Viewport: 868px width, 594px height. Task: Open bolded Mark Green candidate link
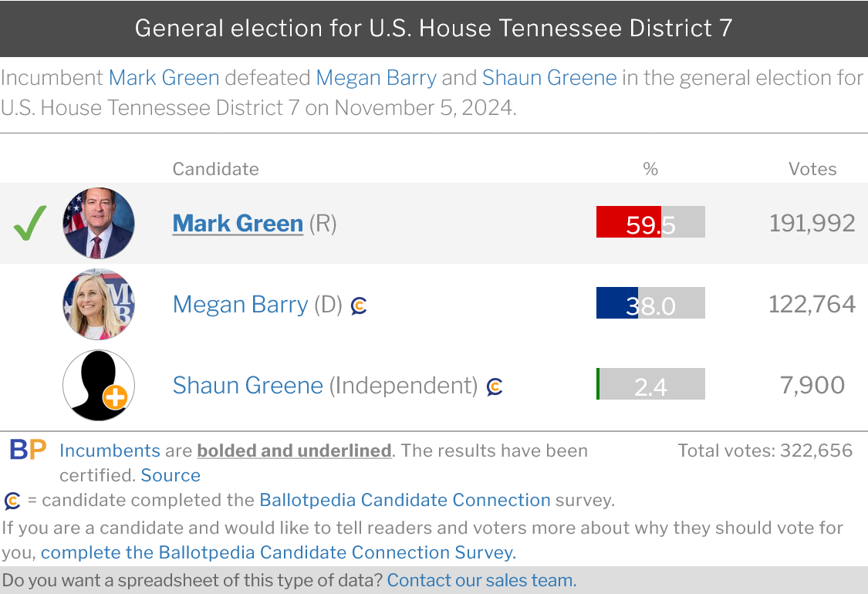[x=238, y=224]
